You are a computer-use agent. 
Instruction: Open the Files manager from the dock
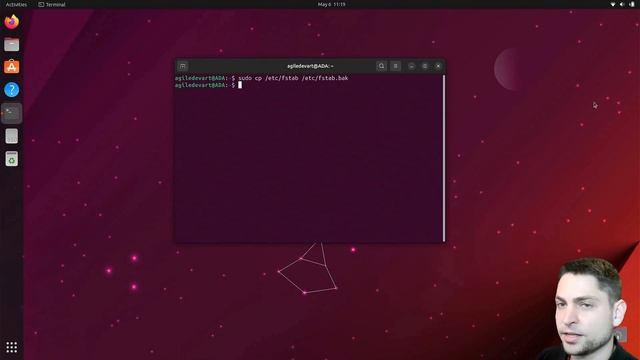11,44
